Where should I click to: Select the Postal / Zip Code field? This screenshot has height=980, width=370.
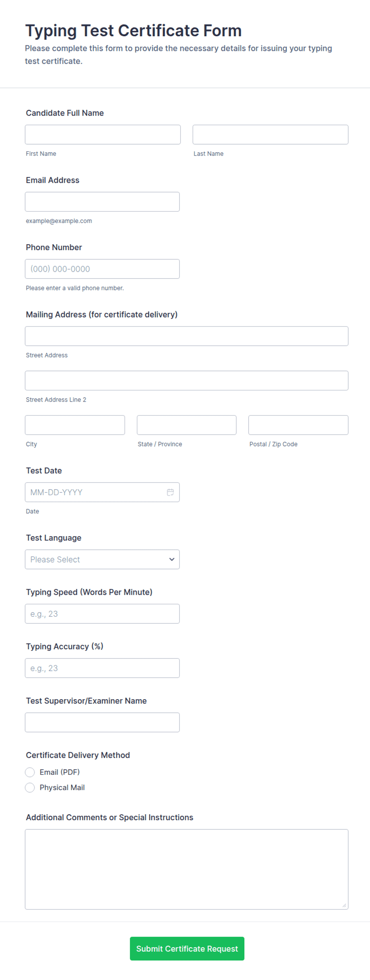pyautogui.click(x=298, y=425)
